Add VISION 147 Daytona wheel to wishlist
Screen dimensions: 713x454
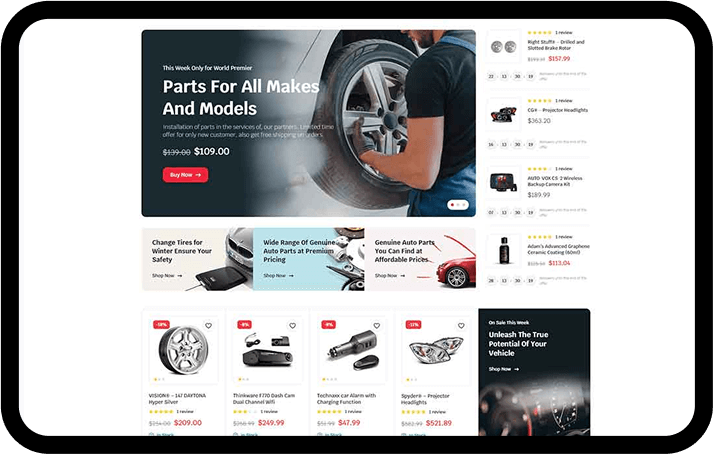pos(208,326)
